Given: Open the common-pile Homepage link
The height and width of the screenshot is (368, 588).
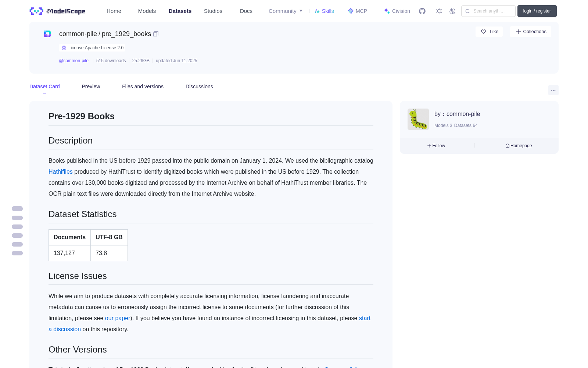Looking at the screenshot, I should tap(519, 146).
